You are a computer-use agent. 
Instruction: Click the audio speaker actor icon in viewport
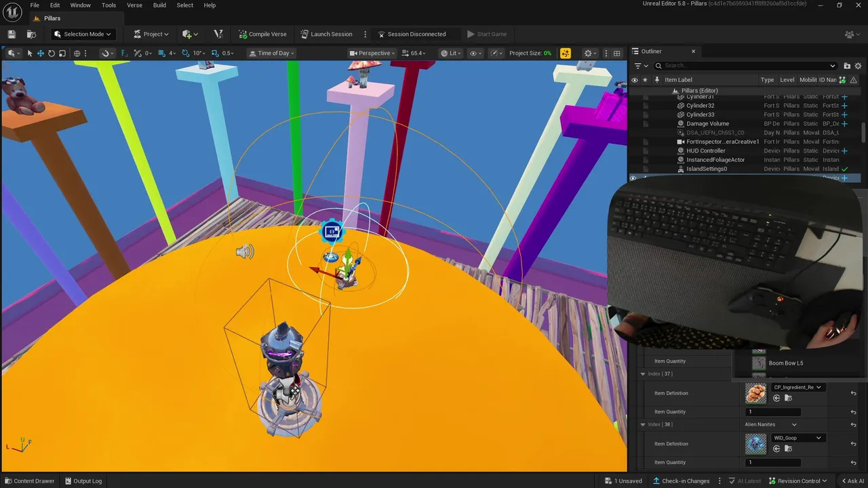(244, 252)
